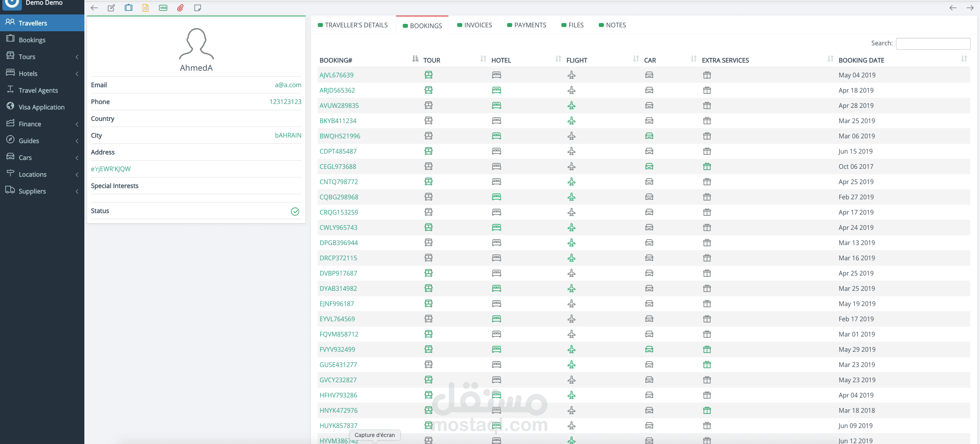Click the orange document icon in toolbar

pyautogui.click(x=146, y=8)
